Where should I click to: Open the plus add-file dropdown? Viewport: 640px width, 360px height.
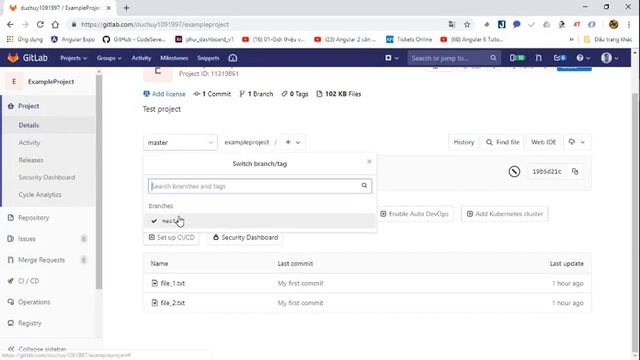point(293,142)
